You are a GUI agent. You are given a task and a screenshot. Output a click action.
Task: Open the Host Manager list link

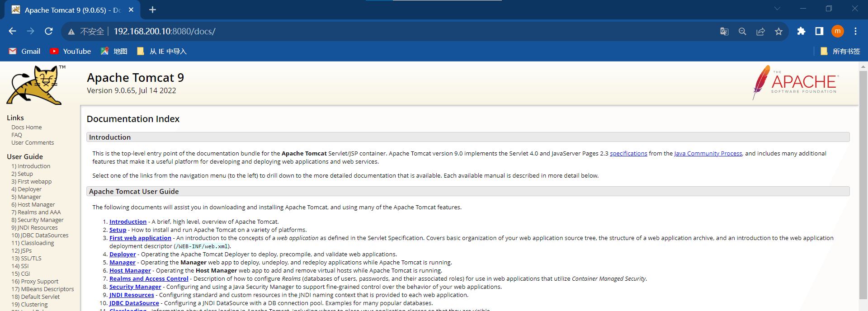(x=130, y=271)
